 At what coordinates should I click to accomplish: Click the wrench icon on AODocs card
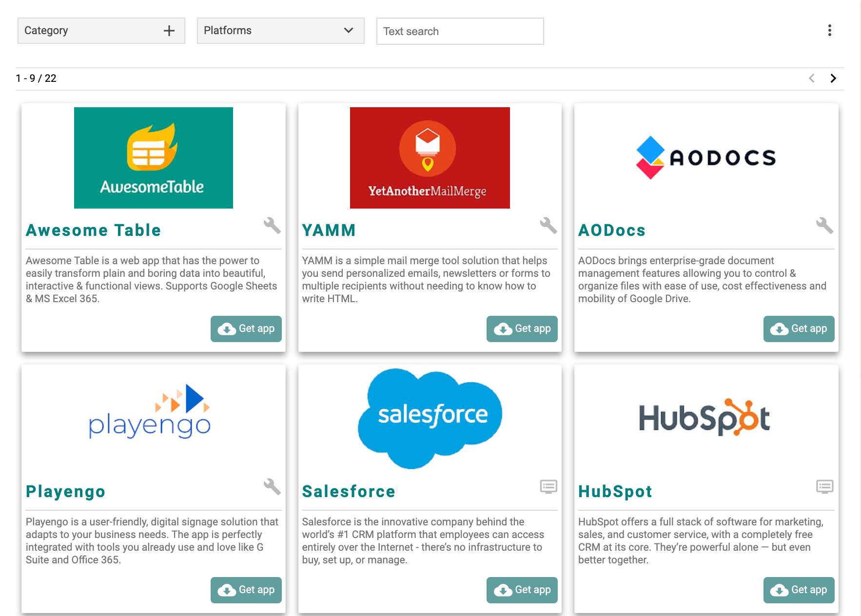[825, 226]
